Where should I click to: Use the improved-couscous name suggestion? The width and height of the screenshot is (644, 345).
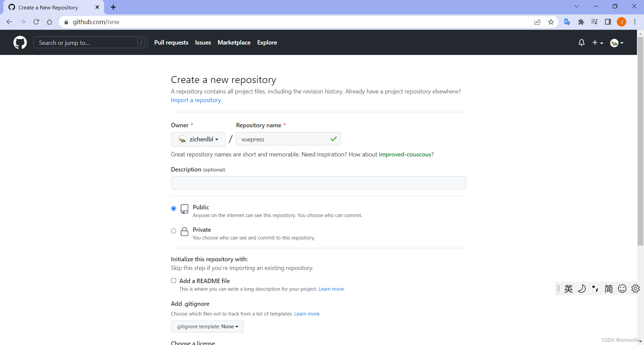pos(405,154)
